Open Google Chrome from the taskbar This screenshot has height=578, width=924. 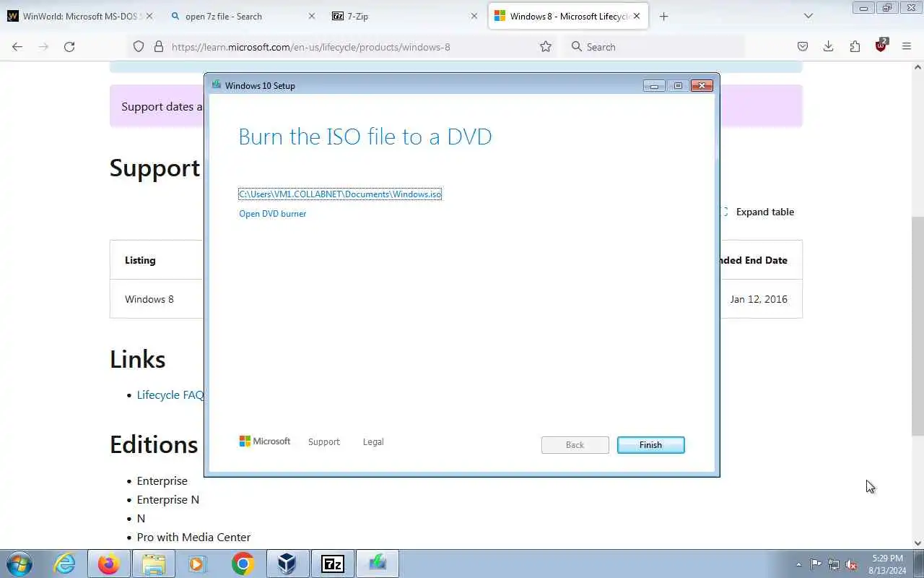tap(243, 564)
